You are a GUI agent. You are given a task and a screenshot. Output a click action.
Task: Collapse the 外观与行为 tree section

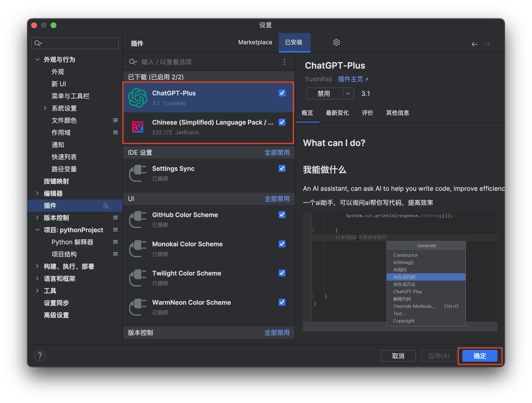pyautogui.click(x=37, y=59)
